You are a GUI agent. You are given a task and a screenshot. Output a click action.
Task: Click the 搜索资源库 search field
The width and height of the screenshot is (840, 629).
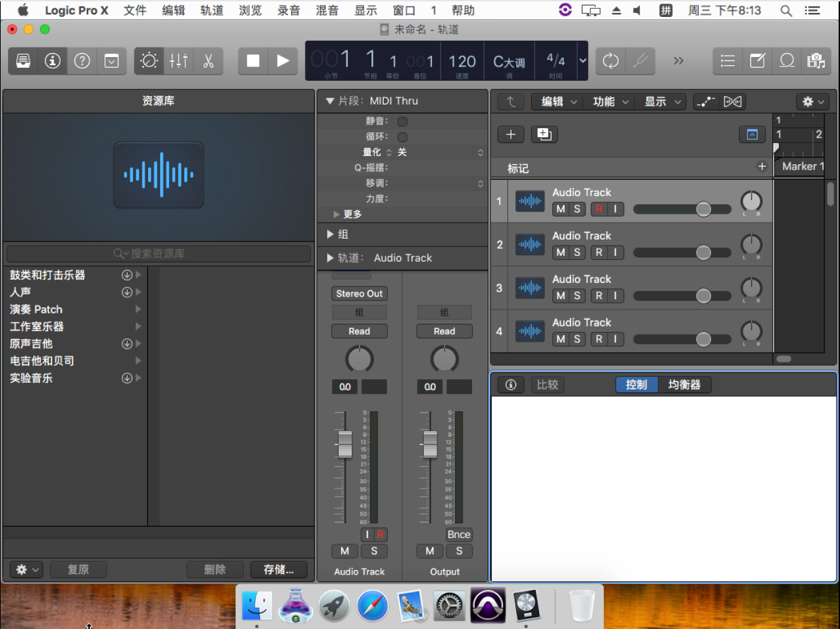[158, 254]
